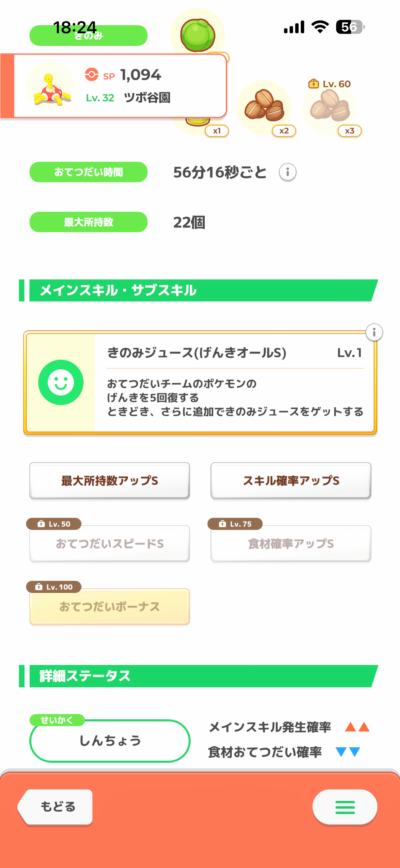
Task: Tap the おてつだい時間 green label
Action: (88, 172)
